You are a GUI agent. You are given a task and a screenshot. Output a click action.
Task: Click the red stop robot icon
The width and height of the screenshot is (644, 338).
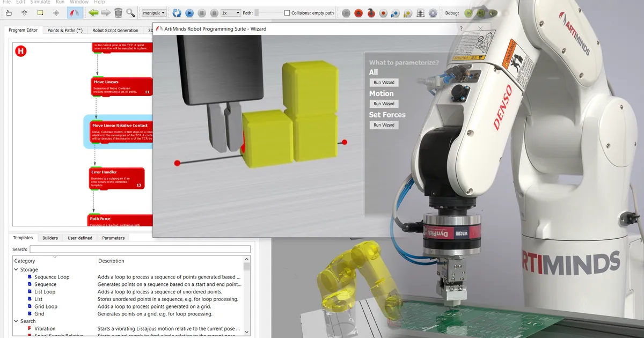(x=359, y=13)
